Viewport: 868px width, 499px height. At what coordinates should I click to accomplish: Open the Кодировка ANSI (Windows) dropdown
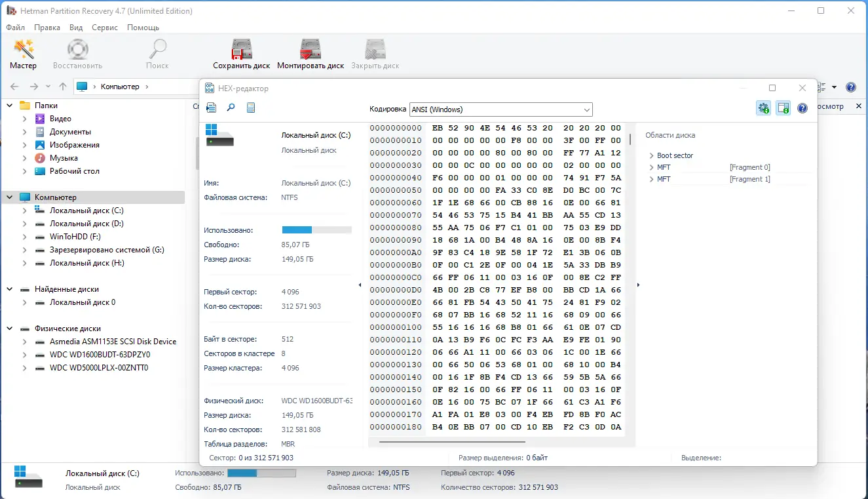pyautogui.click(x=500, y=110)
